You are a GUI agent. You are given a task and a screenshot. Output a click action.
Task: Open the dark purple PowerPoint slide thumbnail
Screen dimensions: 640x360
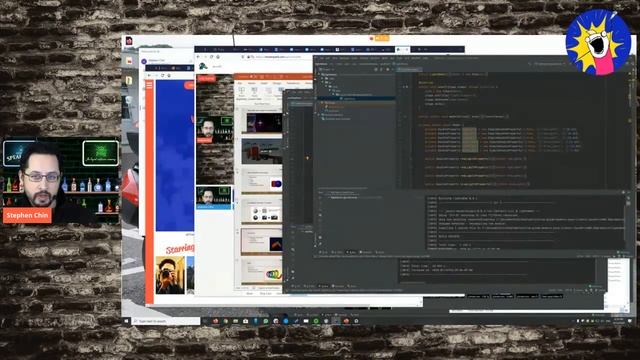point(262,122)
